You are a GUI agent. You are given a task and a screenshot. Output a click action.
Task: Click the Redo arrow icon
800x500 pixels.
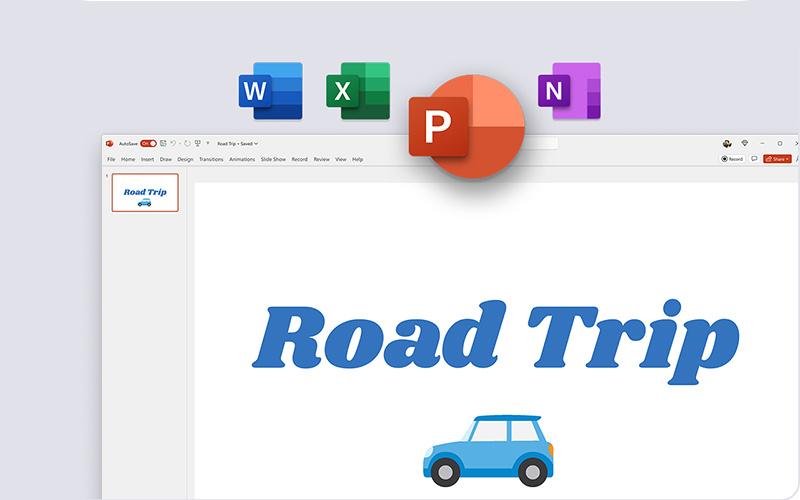(x=187, y=143)
